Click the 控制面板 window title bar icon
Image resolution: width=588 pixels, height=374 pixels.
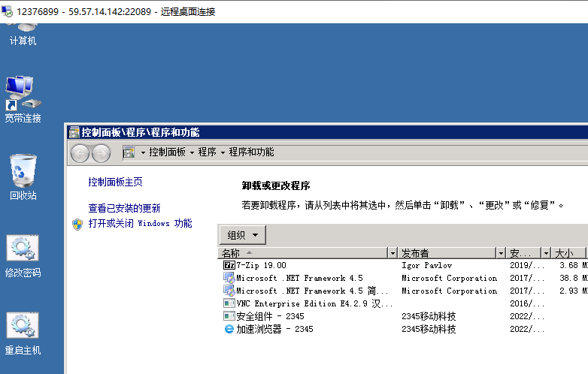[74, 132]
